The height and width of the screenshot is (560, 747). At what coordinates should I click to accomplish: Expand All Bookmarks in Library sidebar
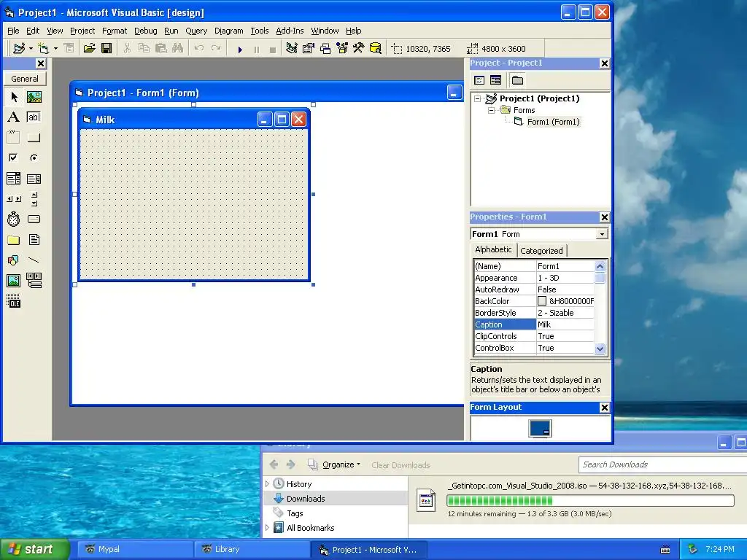(267, 528)
